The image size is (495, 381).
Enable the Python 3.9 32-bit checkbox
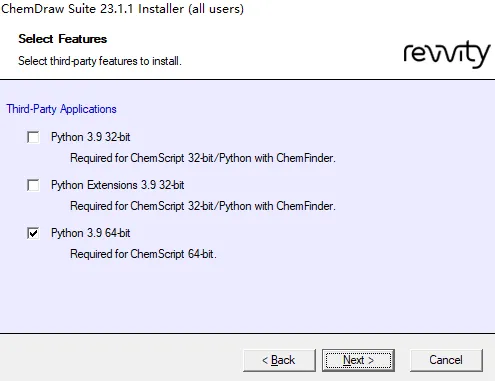point(33,137)
